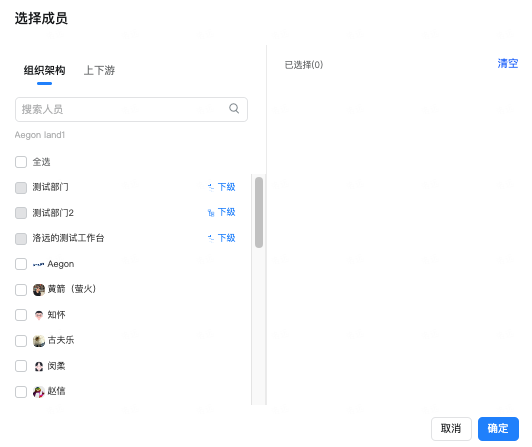This screenshot has height=447, width=532.
Task: Click the search magnifier icon
Action: point(234,109)
